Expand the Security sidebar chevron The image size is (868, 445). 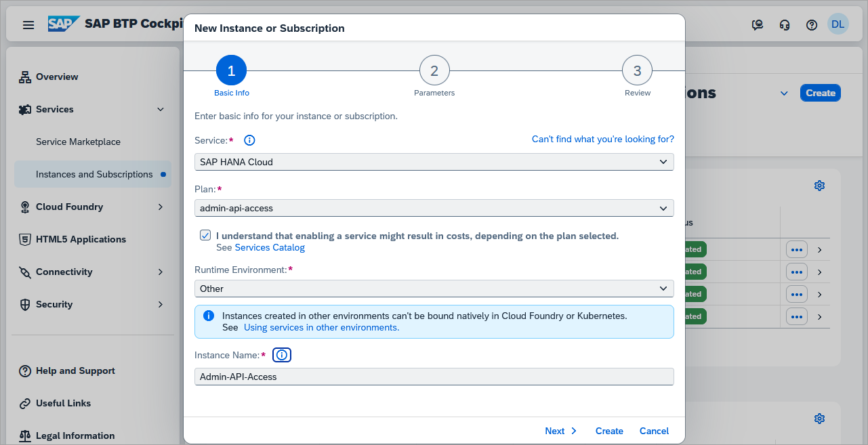click(161, 305)
